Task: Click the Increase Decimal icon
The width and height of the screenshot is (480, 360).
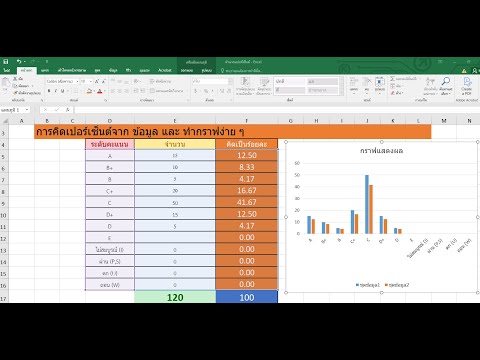Action: click(x=222, y=91)
